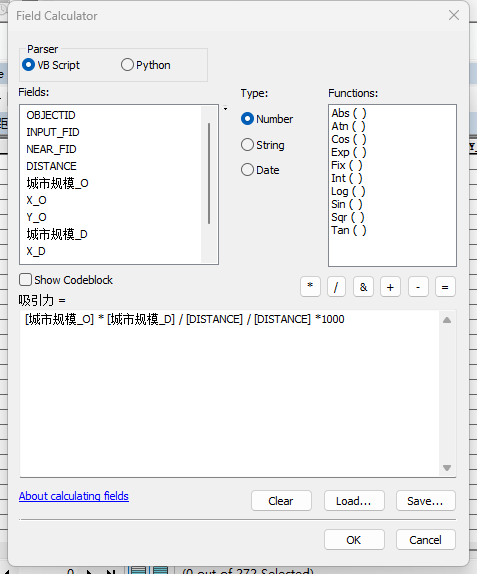Choose the Number type radio button
477x574 pixels.
coord(267,119)
